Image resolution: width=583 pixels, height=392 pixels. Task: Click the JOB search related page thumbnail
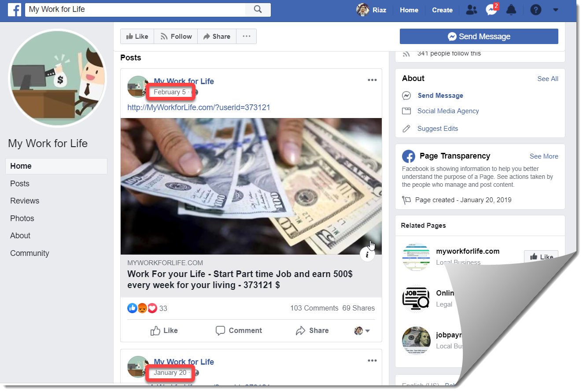(x=416, y=299)
